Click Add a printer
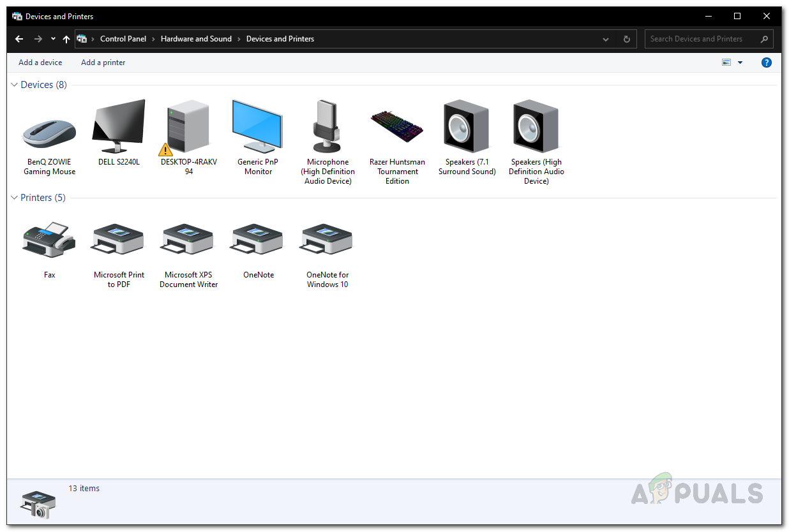This screenshot has width=789, height=532. click(x=103, y=63)
